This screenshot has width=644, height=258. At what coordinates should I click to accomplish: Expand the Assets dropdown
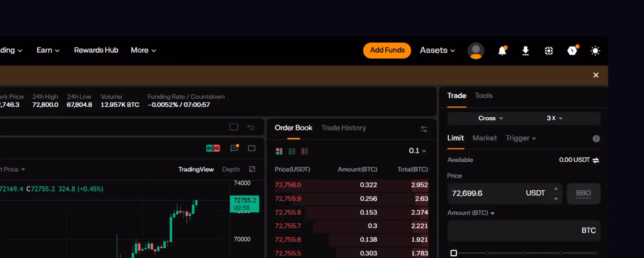pyautogui.click(x=437, y=50)
